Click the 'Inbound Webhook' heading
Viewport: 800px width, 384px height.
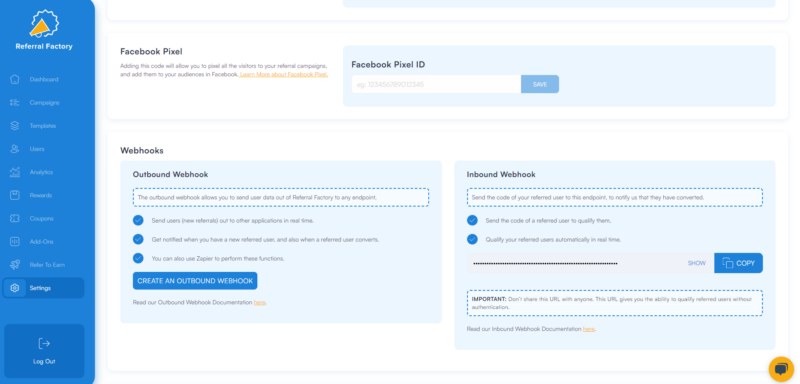501,174
